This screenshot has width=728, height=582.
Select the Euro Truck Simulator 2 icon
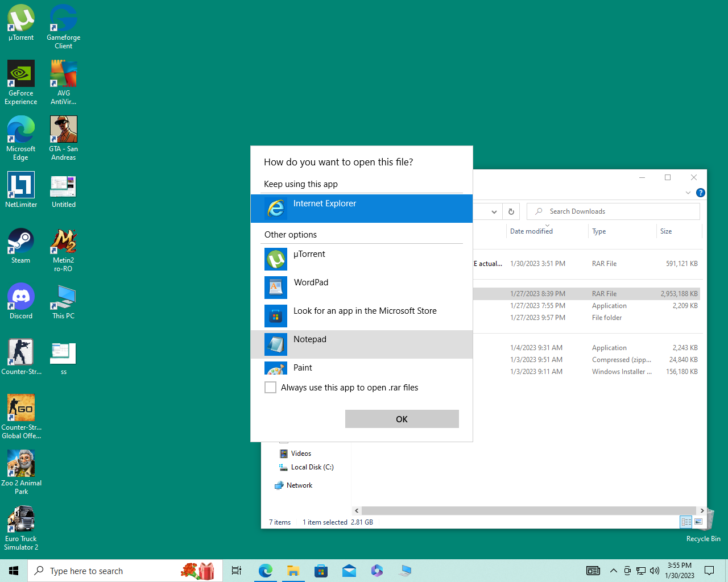click(21, 529)
